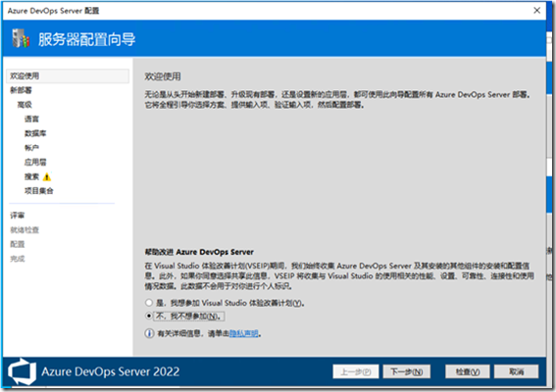Click the server wizard icon in header
The width and height of the screenshot is (556, 392).
pos(21,38)
